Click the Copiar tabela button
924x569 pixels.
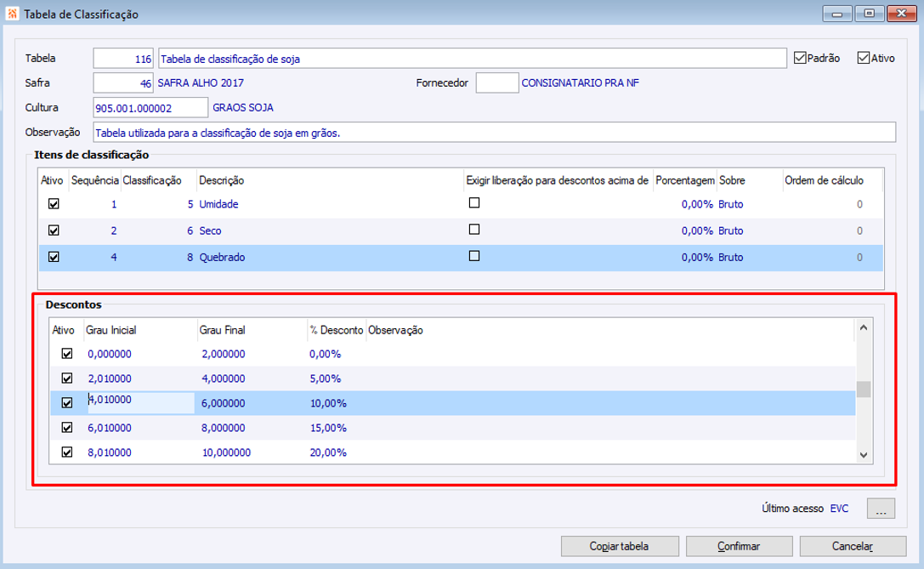click(x=620, y=546)
